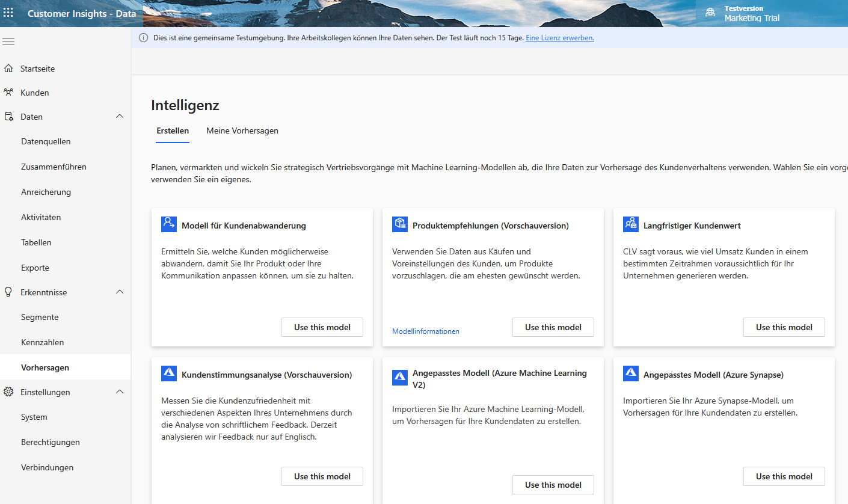
Task: Click the environment icon beside Marketing Trial
Action: pos(710,13)
